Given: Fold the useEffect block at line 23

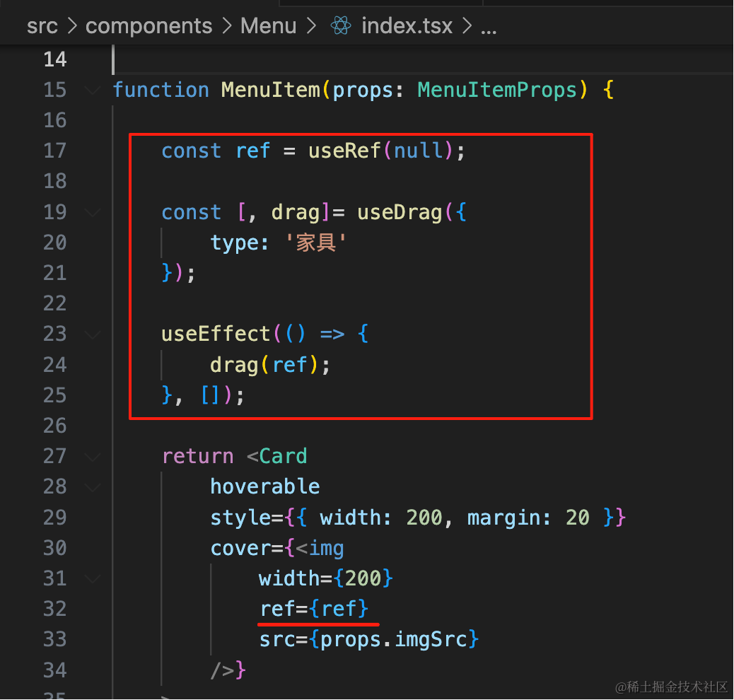Looking at the screenshot, I should point(93,334).
